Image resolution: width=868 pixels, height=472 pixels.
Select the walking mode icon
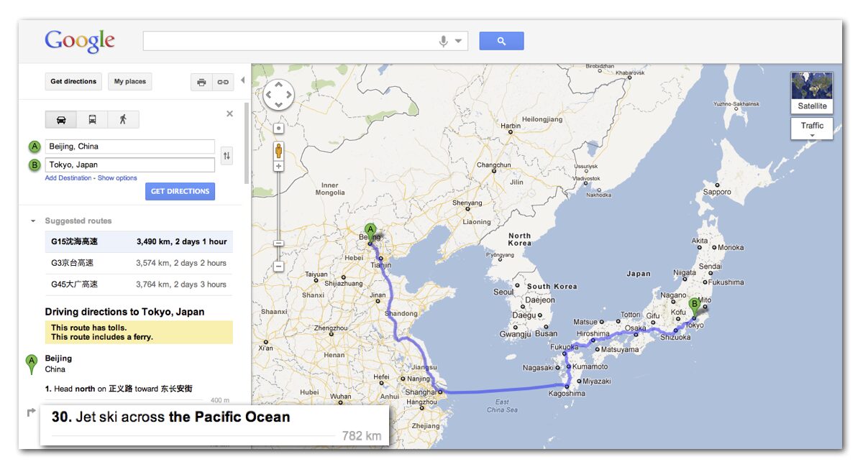[x=123, y=119]
